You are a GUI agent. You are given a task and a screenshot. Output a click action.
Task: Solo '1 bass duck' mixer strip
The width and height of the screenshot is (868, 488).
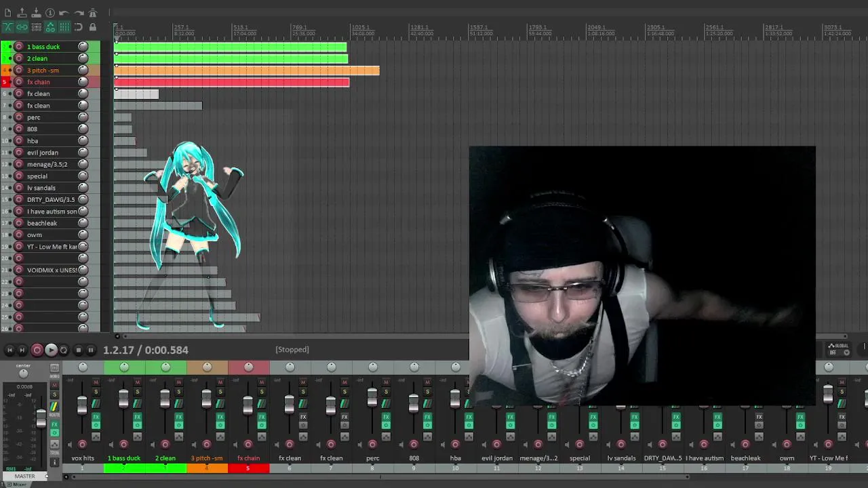(137, 392)
